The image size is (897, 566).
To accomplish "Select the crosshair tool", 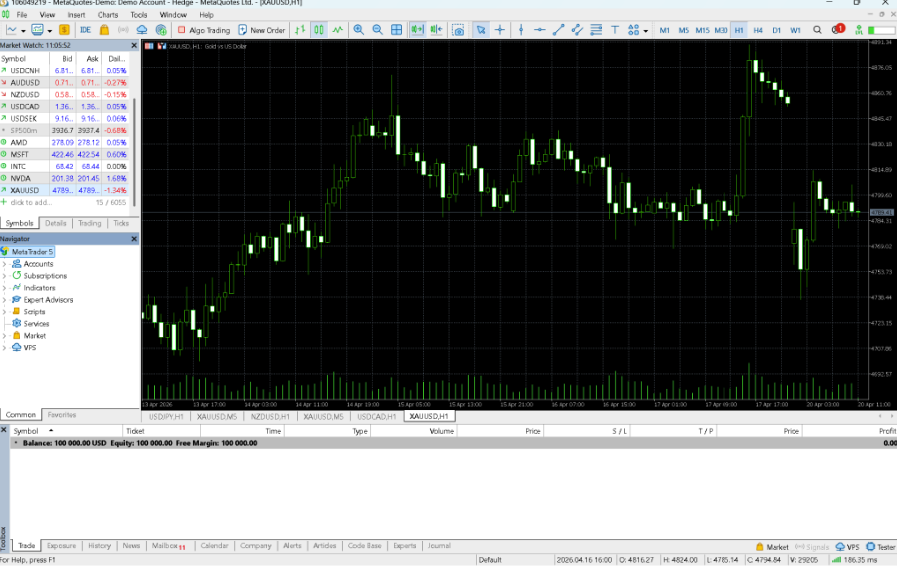I will coord(500,30).
